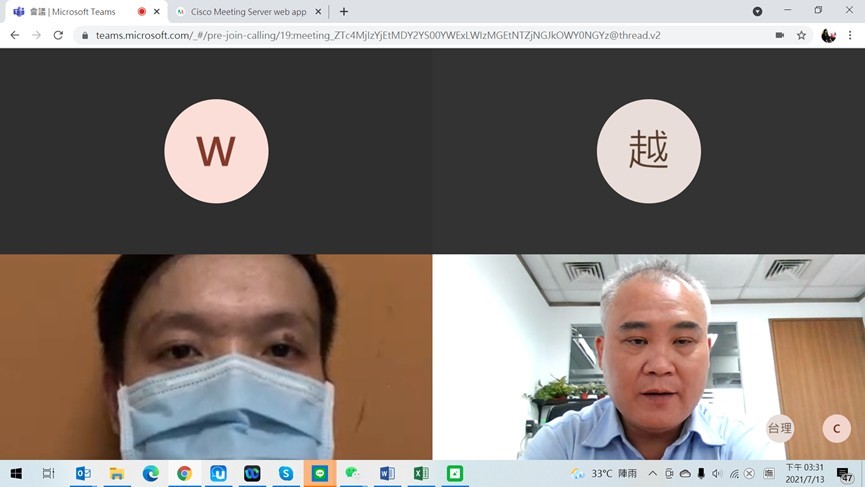Toggle the system volume speaker icon
The width and height of the screenshot is (865, 487).
pyautogui.click(x=716, y=473)
